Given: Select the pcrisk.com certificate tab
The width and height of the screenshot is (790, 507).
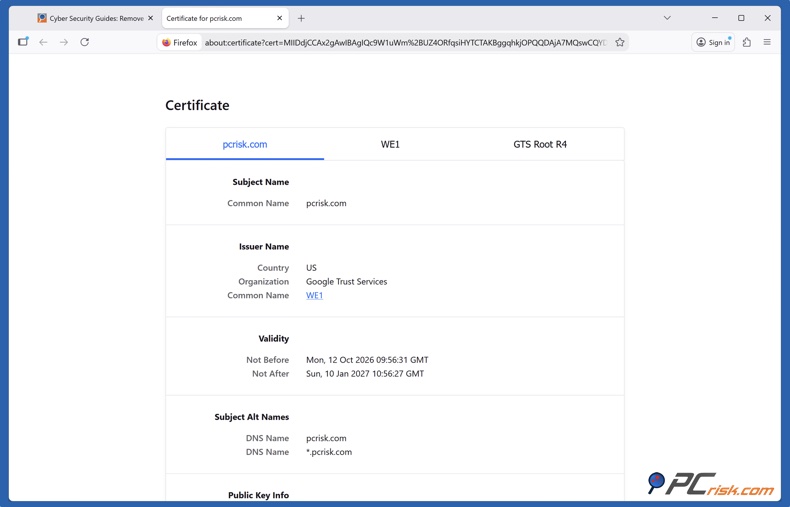Looking at the screenshot, I should tap(245, 144).
